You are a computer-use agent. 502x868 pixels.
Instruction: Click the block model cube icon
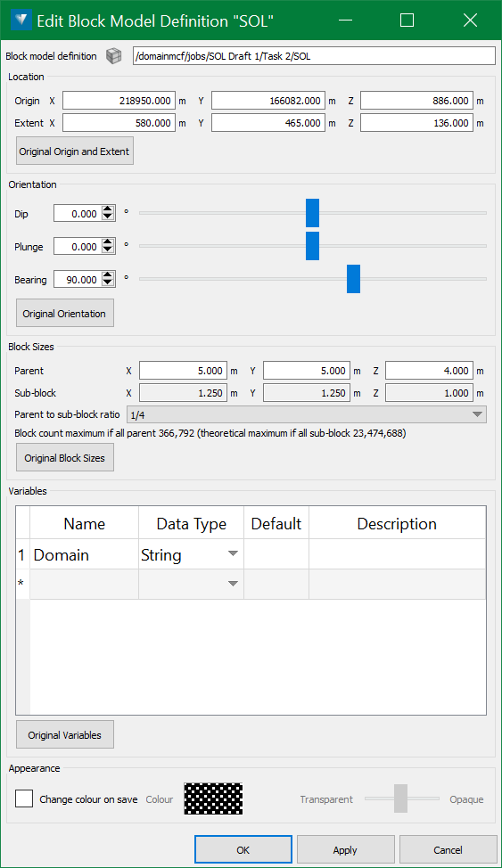(113, 56)
